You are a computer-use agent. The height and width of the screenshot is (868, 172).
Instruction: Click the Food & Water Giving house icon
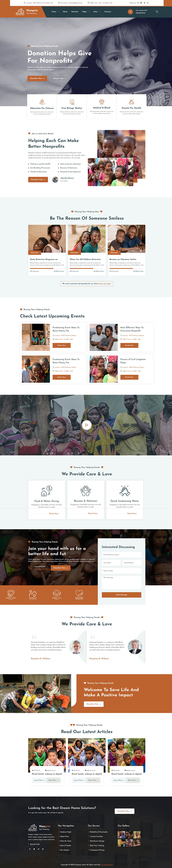(46, 491)
